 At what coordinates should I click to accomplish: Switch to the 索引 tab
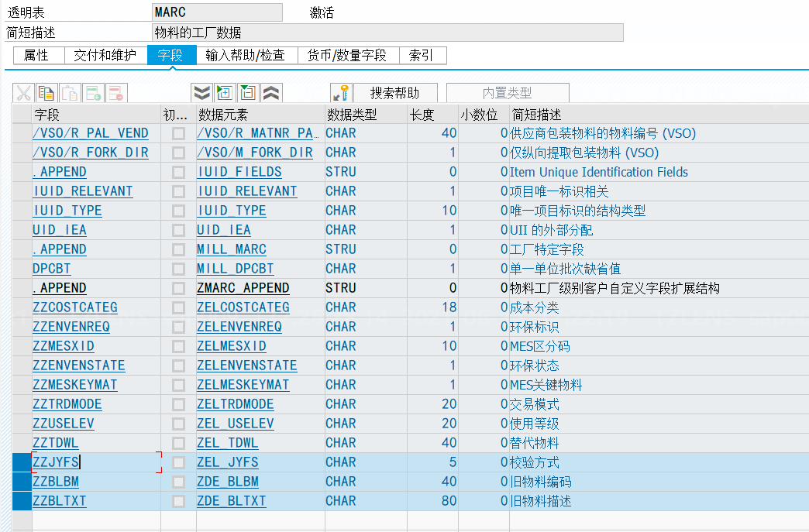point(425,55)
